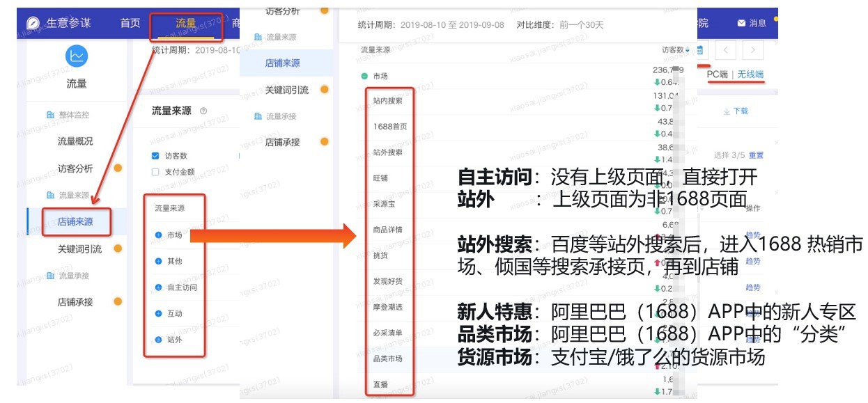Viewport: 868px width, 403px height.
Task: Select the 挑货 source row
Action: [380, 255]
